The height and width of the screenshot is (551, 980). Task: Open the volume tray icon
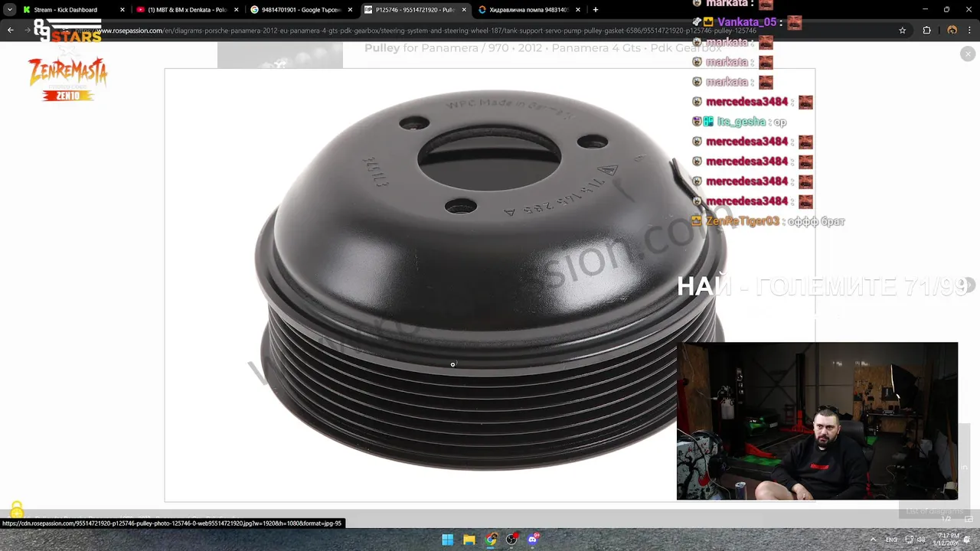pyautogui.click(x=921, y=540)
